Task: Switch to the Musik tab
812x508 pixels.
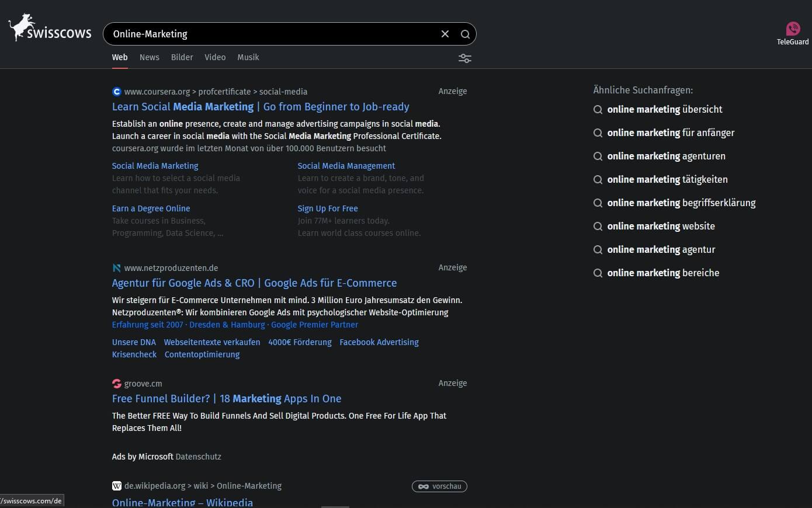Action: pyautogui.click(x=248, y=57)
